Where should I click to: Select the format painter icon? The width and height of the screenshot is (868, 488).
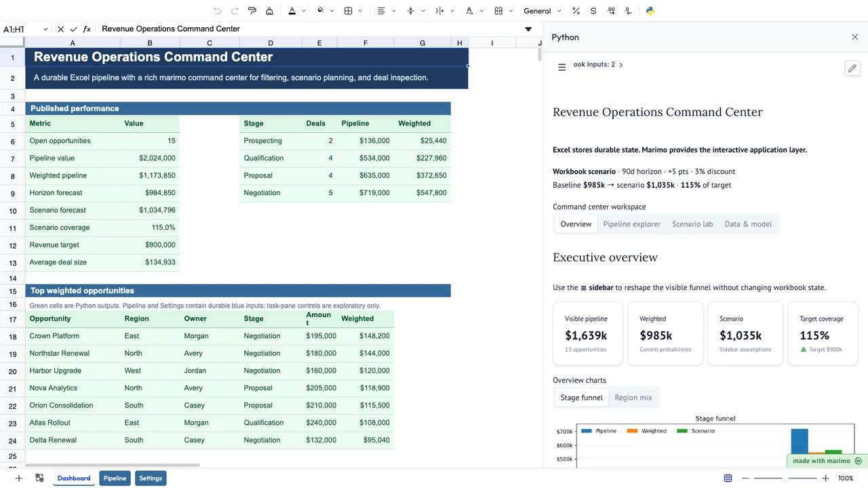click(x=252, y=11)
